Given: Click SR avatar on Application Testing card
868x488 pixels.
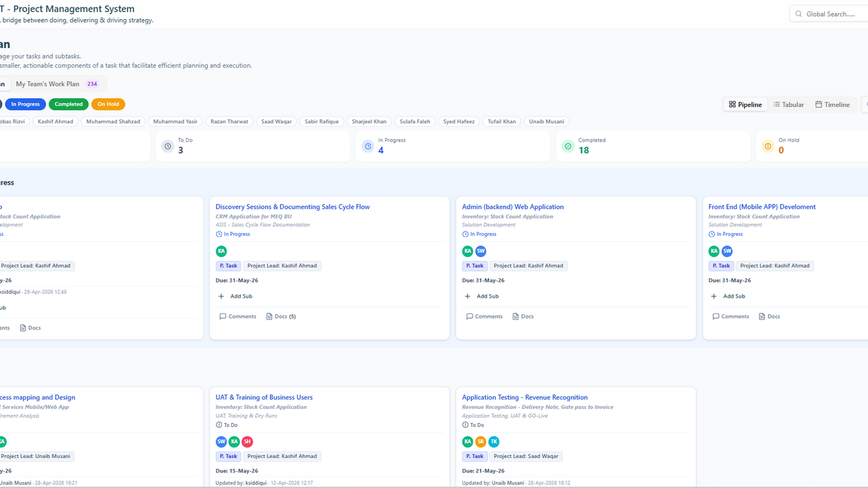Looking at the screenshot, I should click(x=481, y=442).
